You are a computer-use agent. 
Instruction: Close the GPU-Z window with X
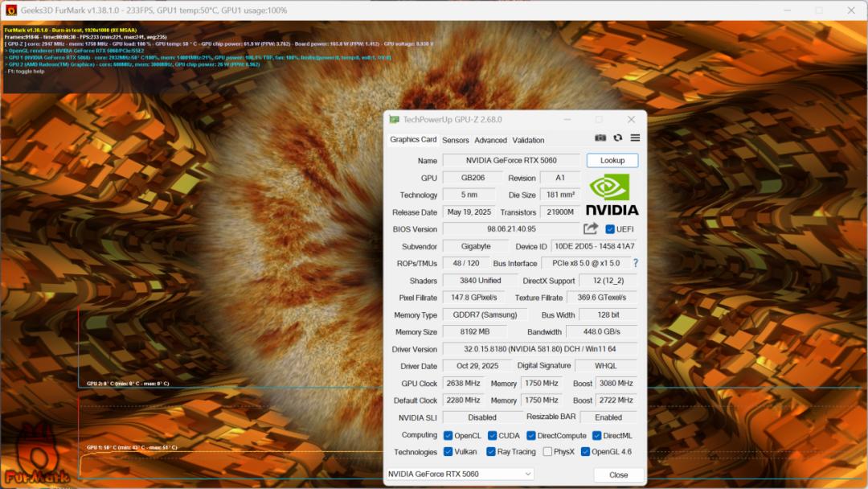631,120
